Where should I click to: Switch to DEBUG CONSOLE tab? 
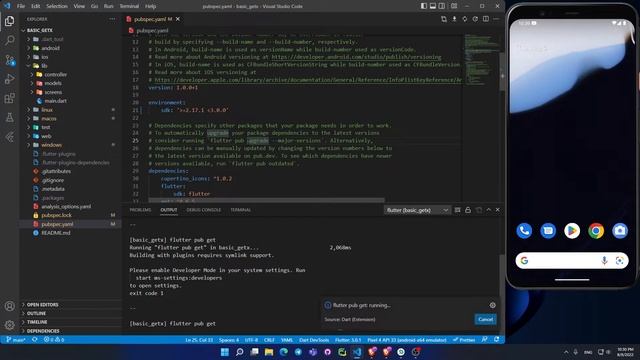tap(204, 210)
